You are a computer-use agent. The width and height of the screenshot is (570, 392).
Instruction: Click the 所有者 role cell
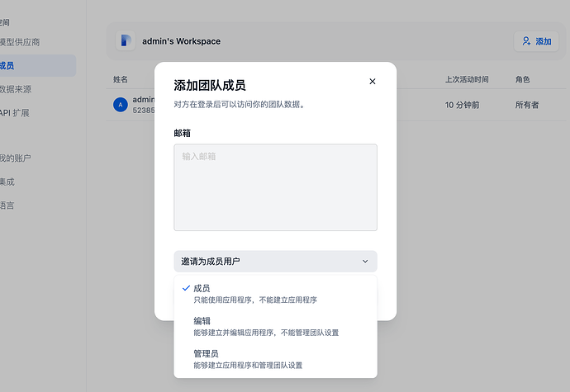[x=527, y=105]
